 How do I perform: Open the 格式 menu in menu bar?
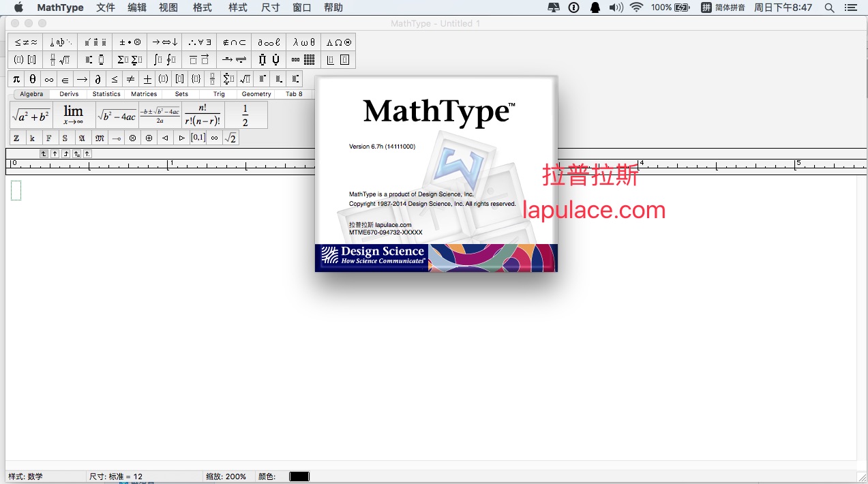203,7
